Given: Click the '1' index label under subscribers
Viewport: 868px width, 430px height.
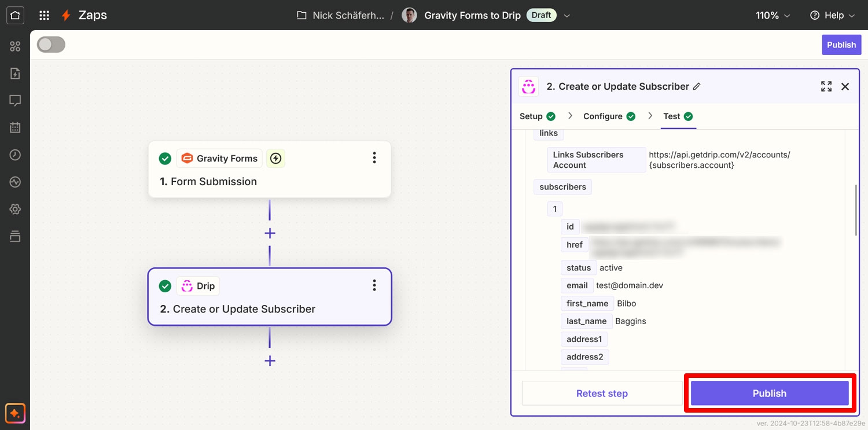Looking at the screenshot, I should point(555,209).
